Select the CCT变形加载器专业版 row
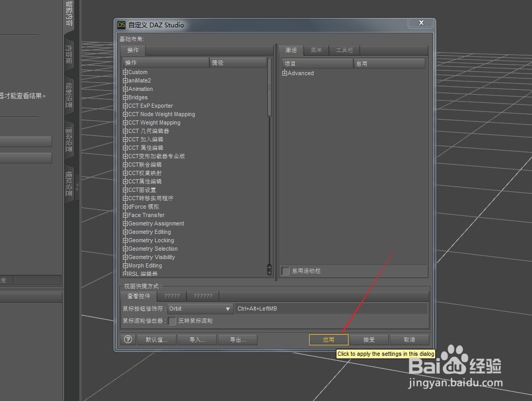 [157, 157]
